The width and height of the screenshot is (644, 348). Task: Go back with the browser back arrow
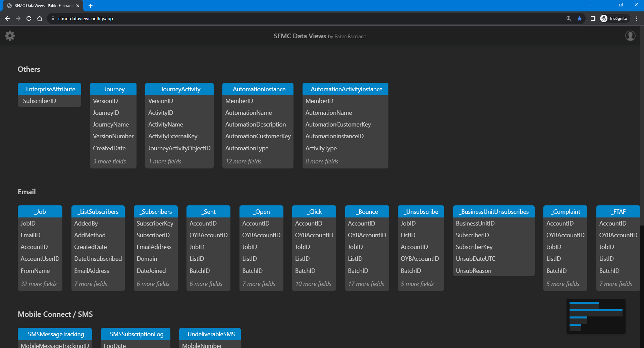tap(7, 18)
